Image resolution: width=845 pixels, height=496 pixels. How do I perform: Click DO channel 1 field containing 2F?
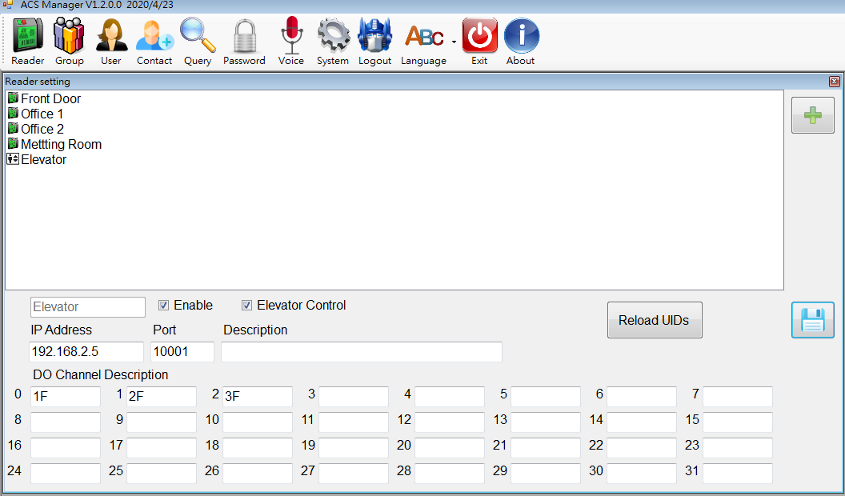point(161,396)
